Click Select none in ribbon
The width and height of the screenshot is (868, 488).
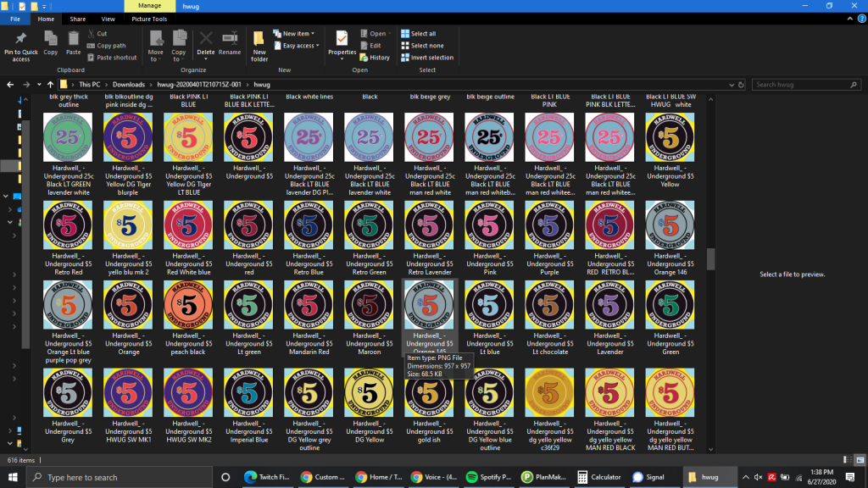click(x=422, y=46)
